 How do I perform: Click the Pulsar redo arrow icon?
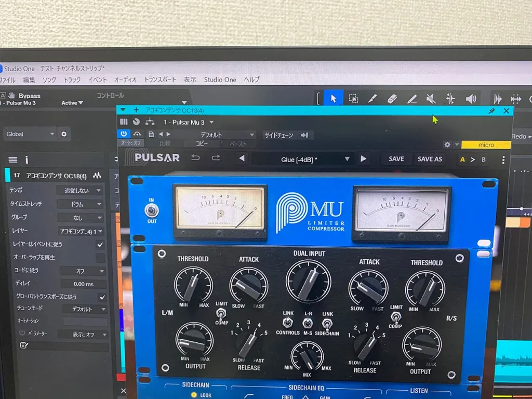click(216, 158)
